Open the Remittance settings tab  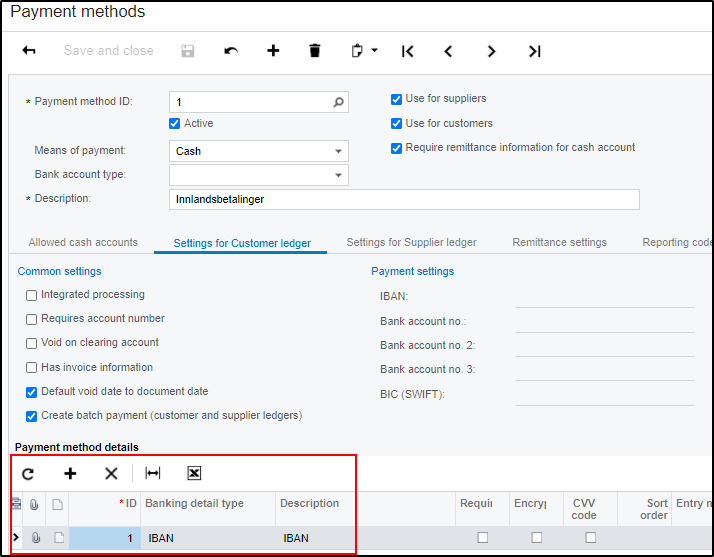559,243
